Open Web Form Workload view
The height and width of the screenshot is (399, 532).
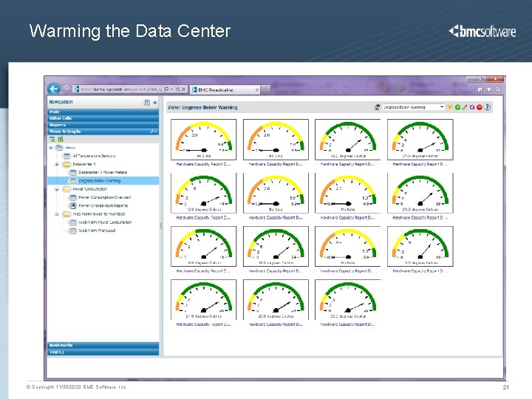click(97, 231)
